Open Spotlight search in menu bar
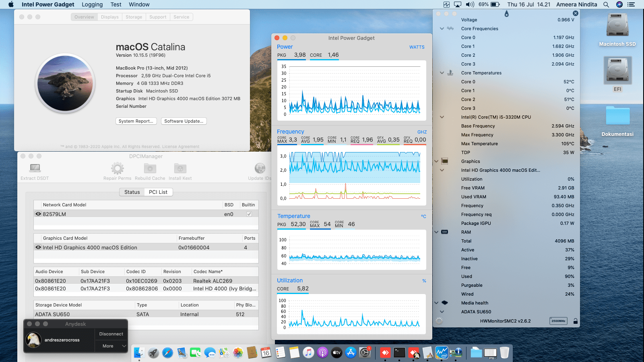644x362 pixels. 606,4
